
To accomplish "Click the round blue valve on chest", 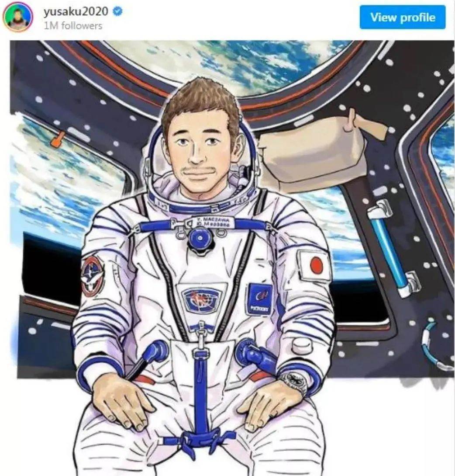I will 200,238.
